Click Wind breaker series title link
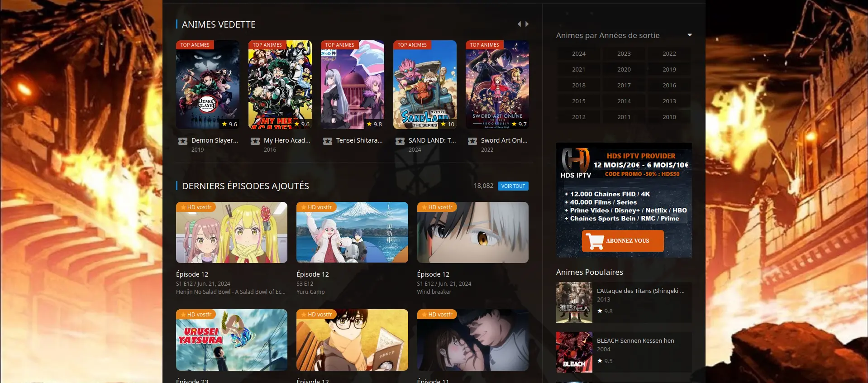This screenshot has height=383, width=868. pos(434,292)
